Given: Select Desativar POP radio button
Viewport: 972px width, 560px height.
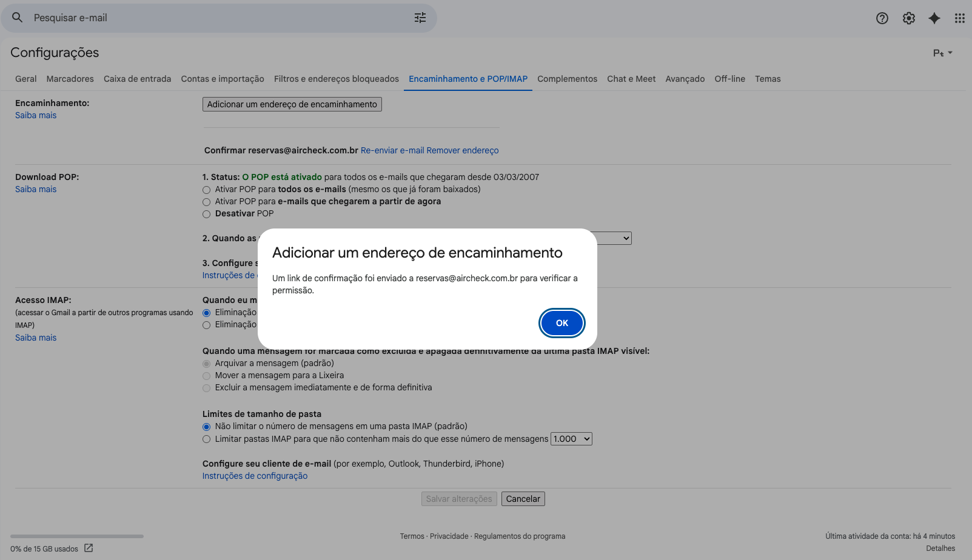Looking at the screenshot, I should [206, 214].
